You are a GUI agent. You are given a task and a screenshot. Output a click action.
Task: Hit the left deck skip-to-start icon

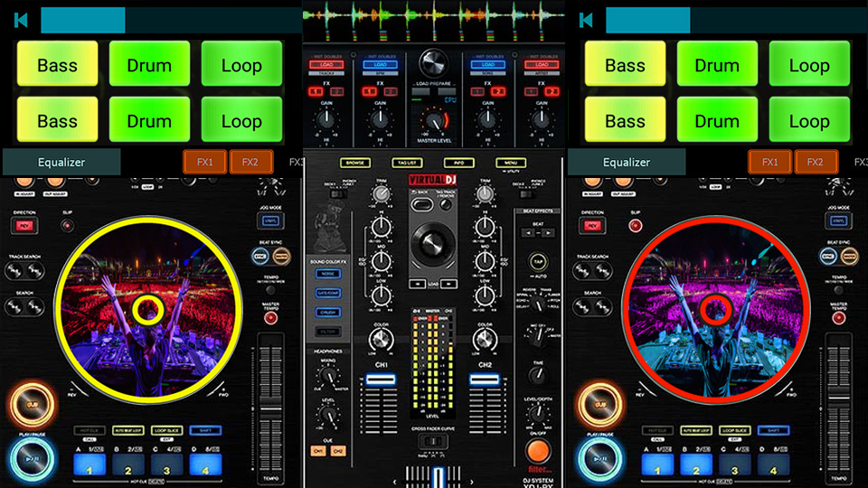[x=21, y=21]
